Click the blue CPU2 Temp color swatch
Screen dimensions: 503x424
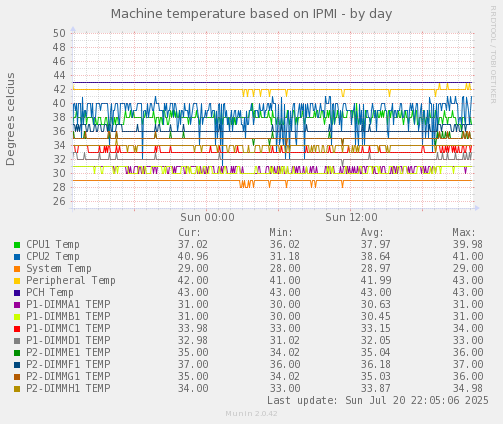pyautogui.click(x=17, y=257)
